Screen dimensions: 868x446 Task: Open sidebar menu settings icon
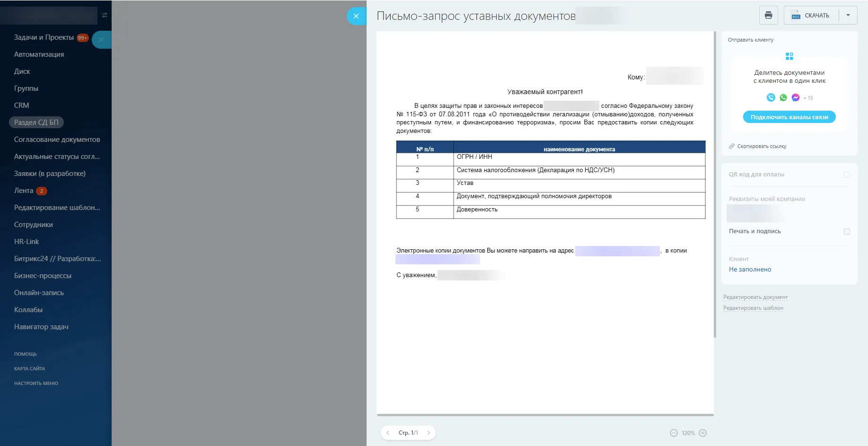tap(105, 15)
